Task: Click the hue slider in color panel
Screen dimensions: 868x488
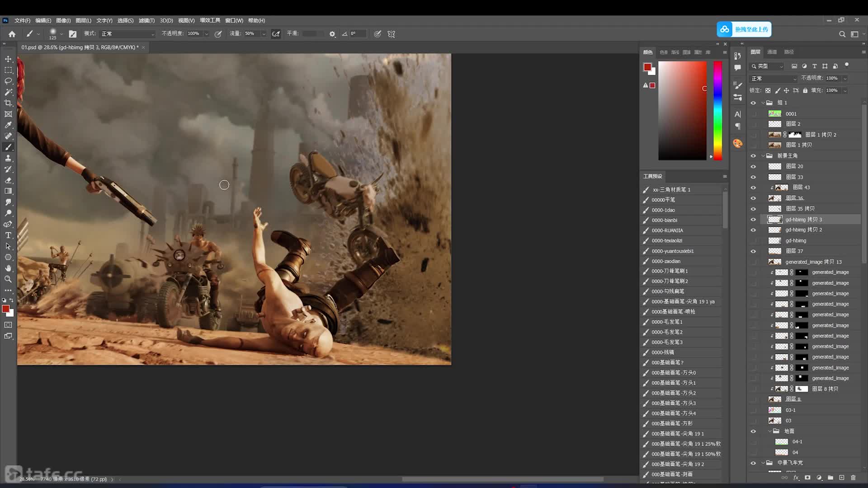Action: coord(717,111)
